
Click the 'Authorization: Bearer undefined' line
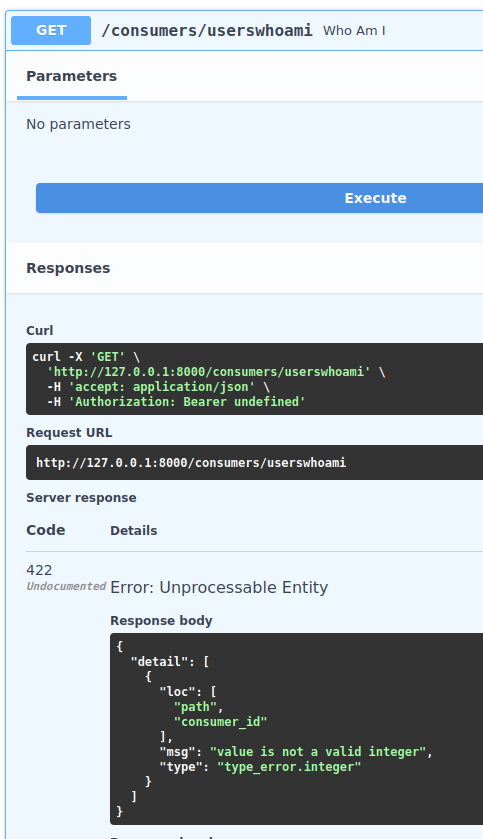[176, 402]
